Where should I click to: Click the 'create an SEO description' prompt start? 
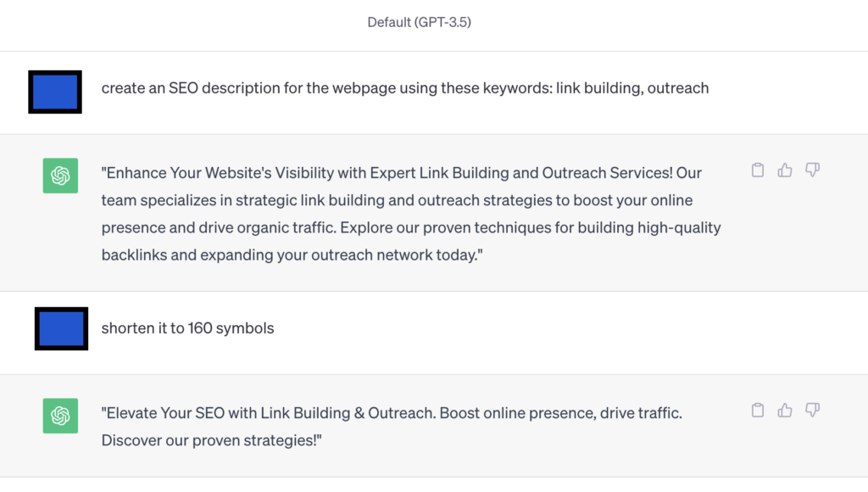191,88
